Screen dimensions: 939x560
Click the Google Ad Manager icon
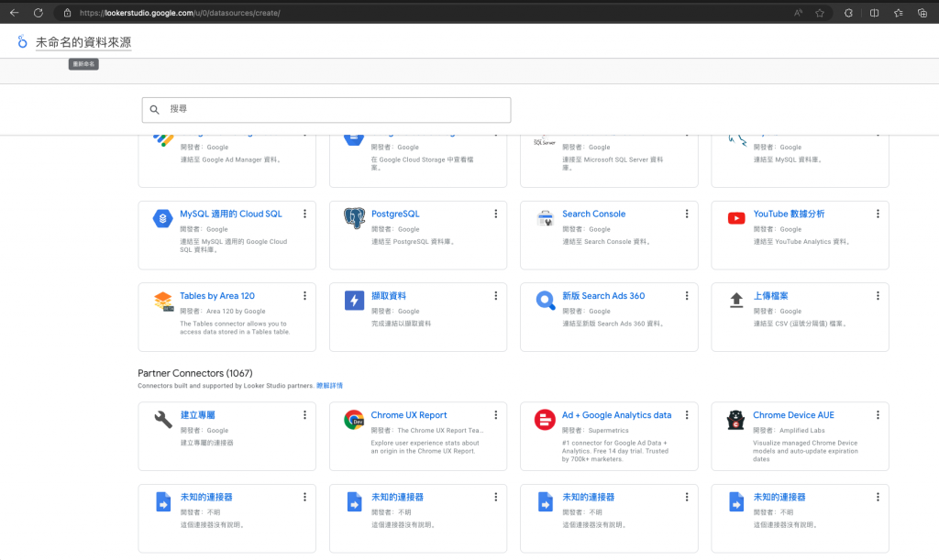[x=163, y=140]
